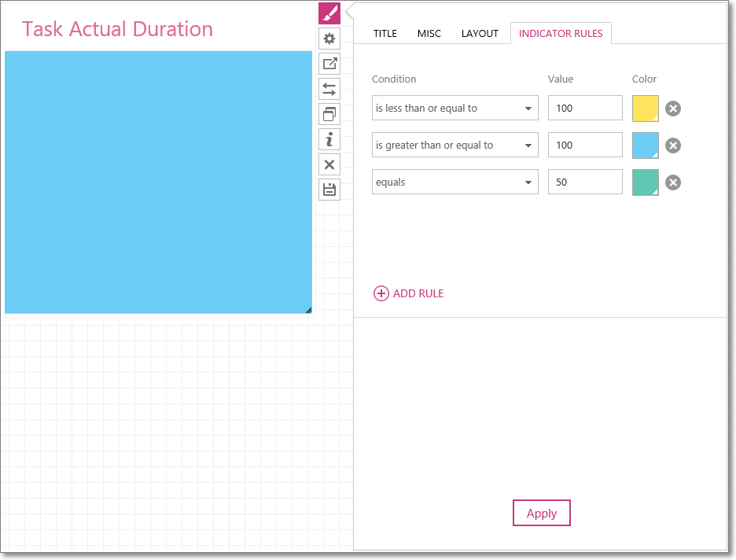The image size is (736, 560).
Task: Click the duplicate widget icon
Action: (329, 114)
